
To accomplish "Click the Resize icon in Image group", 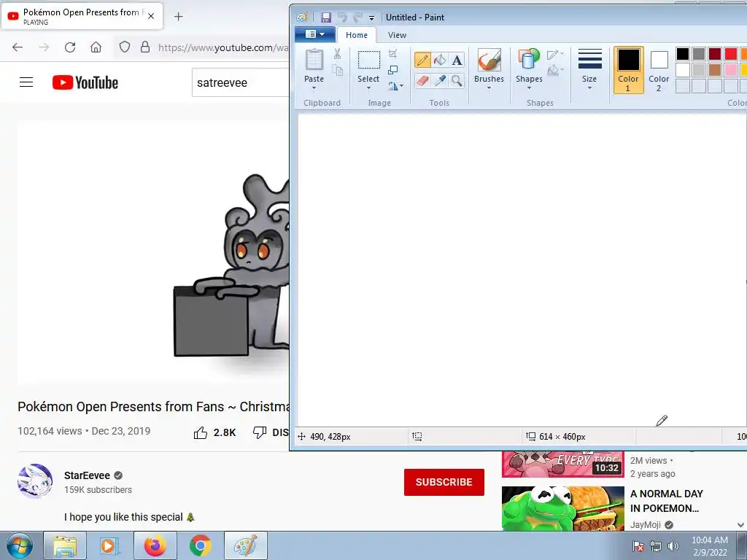I will tap(392, 70).
